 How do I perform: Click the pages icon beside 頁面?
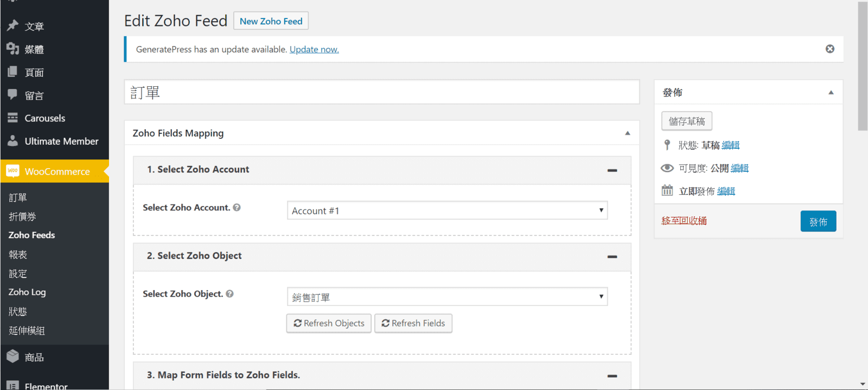click(12, 72)
